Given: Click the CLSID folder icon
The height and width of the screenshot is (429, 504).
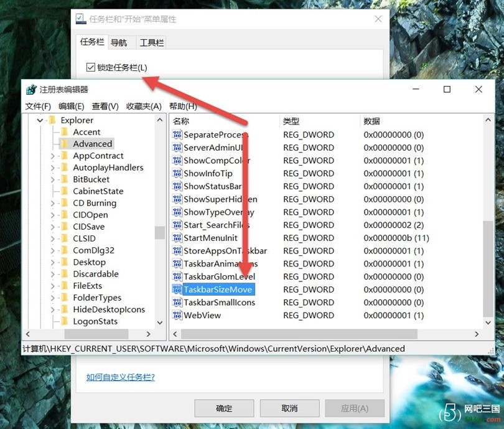Looking at the screenshot, I should [x=65, y=238].
